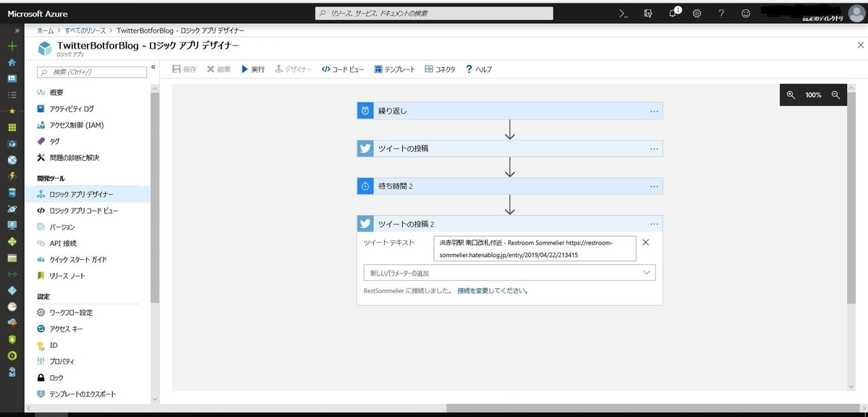Click デザイナー in the designer toolbar

click(294, 69)
